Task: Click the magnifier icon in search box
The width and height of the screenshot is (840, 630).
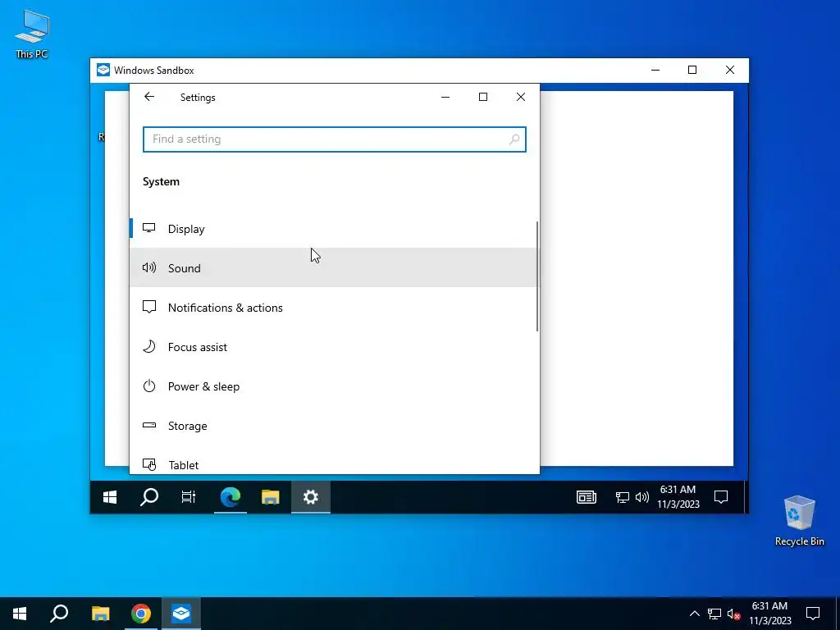Action: tap(514, 139)
